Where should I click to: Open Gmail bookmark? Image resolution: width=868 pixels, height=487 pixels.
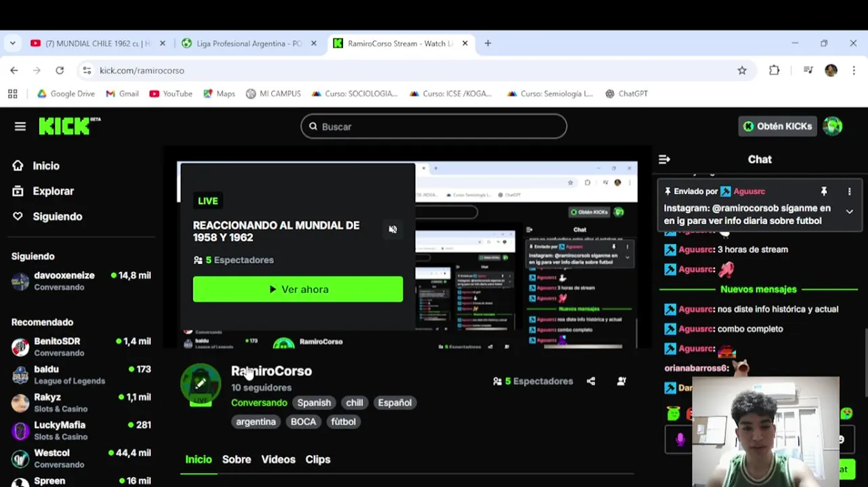tap(122, 94)
